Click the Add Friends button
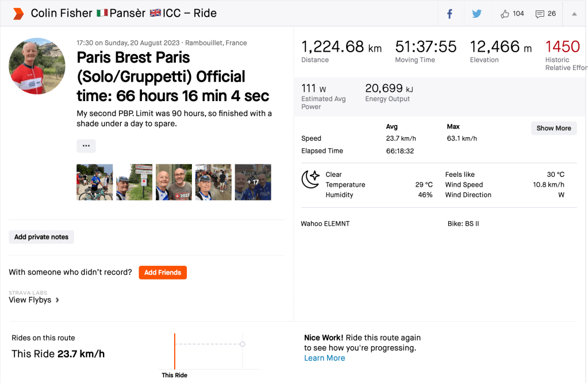This screenshot has height=383, width=588. coord(163,272)
